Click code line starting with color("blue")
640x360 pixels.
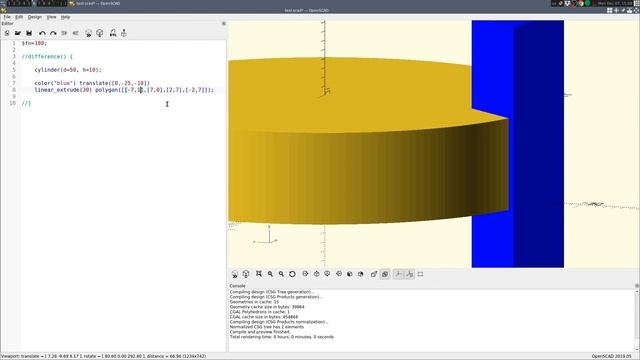pos(92,83)
